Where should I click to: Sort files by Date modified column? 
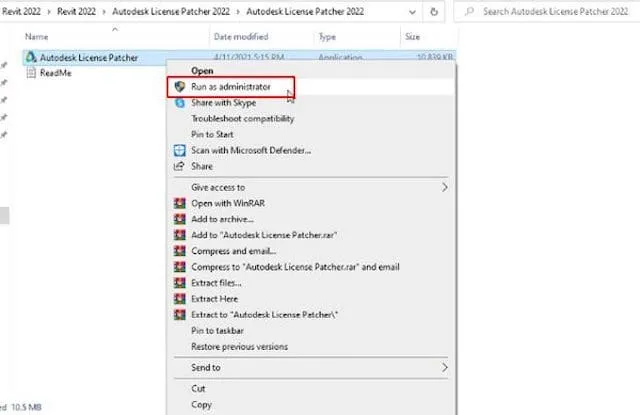point(241,37)
